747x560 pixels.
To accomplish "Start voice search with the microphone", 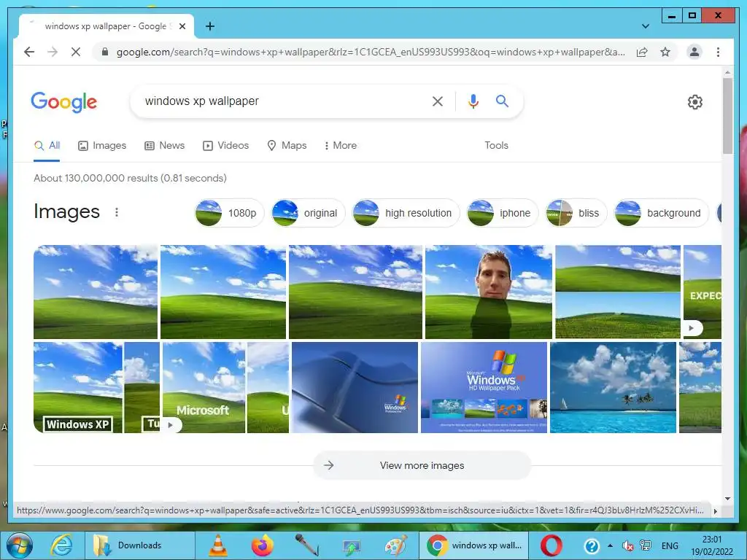I will point(473,101).
